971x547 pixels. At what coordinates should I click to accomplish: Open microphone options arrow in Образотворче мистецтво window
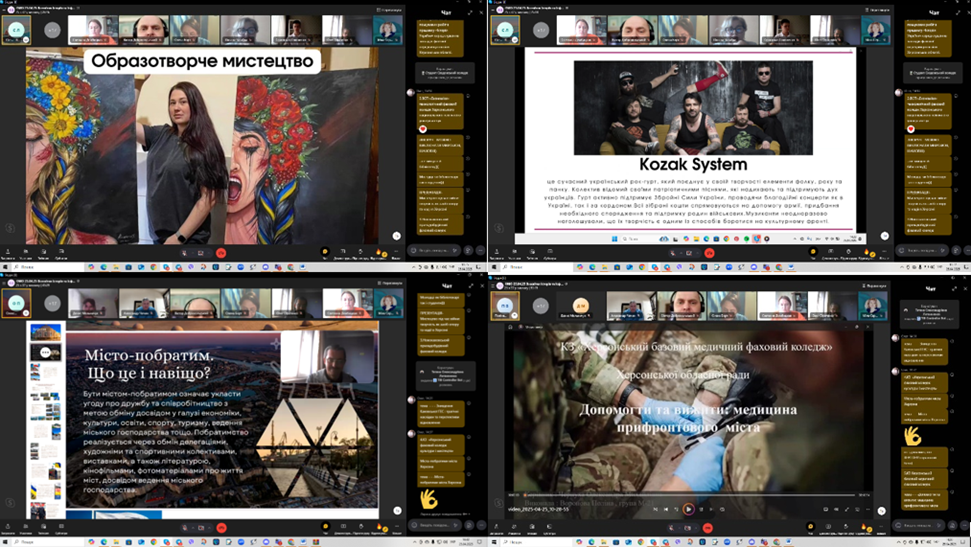tap(193, 253)
